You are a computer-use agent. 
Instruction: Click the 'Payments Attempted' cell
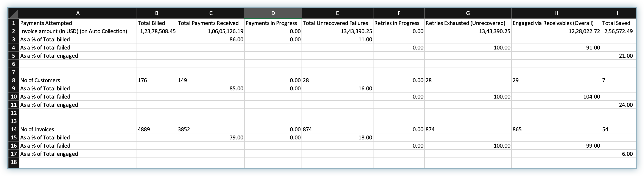point(78,23)
